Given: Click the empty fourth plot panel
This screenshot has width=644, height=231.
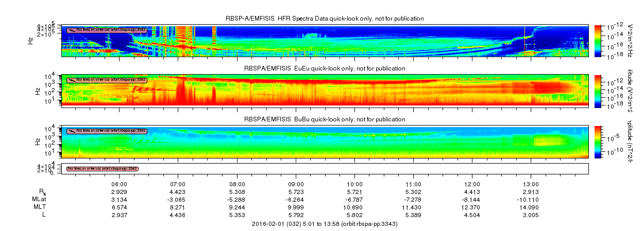Looking at the screenshot, I should (325, 169).
